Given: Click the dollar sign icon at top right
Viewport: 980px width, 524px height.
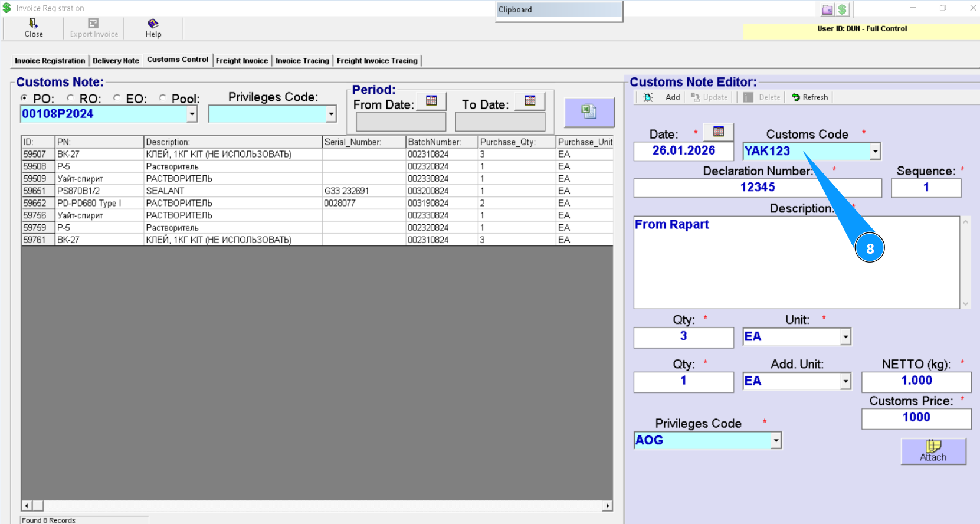Looking at the screenshot, I should click(843, 9).
